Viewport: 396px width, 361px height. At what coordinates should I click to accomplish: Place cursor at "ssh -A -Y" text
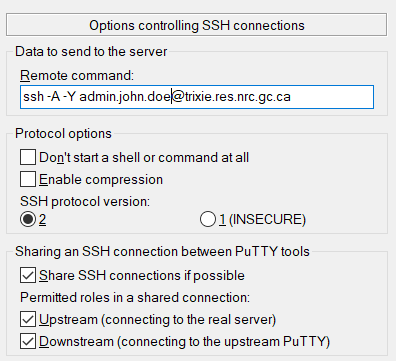[49, 97]
